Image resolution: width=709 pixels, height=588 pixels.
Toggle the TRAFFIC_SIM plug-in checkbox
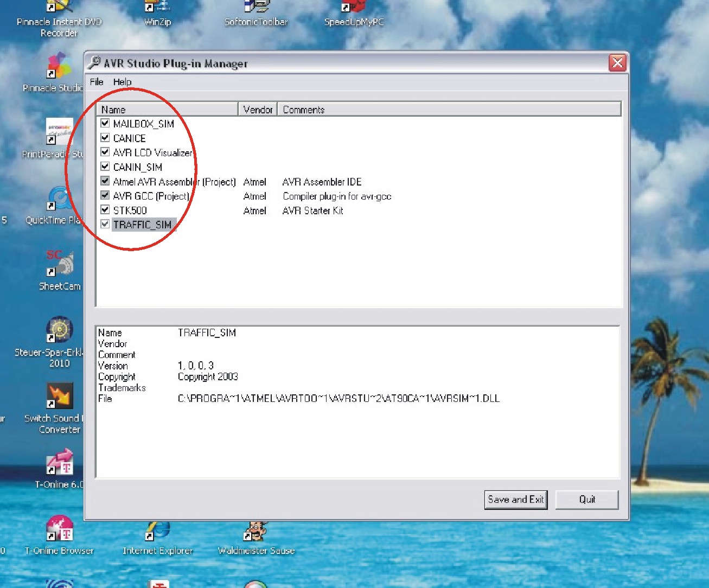point(105,224)
